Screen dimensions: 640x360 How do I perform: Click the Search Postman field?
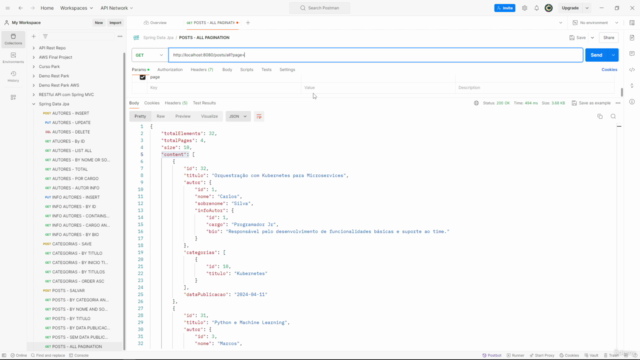(320, 8)
